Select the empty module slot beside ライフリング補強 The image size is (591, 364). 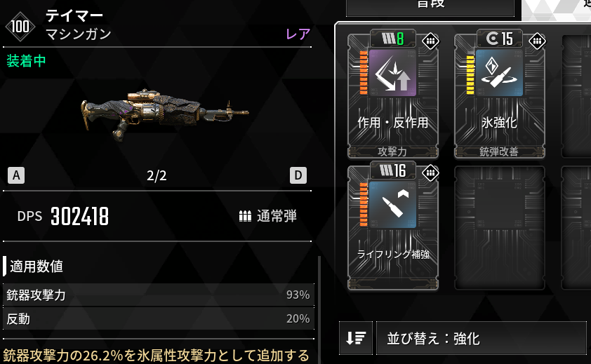click(500, 228)
